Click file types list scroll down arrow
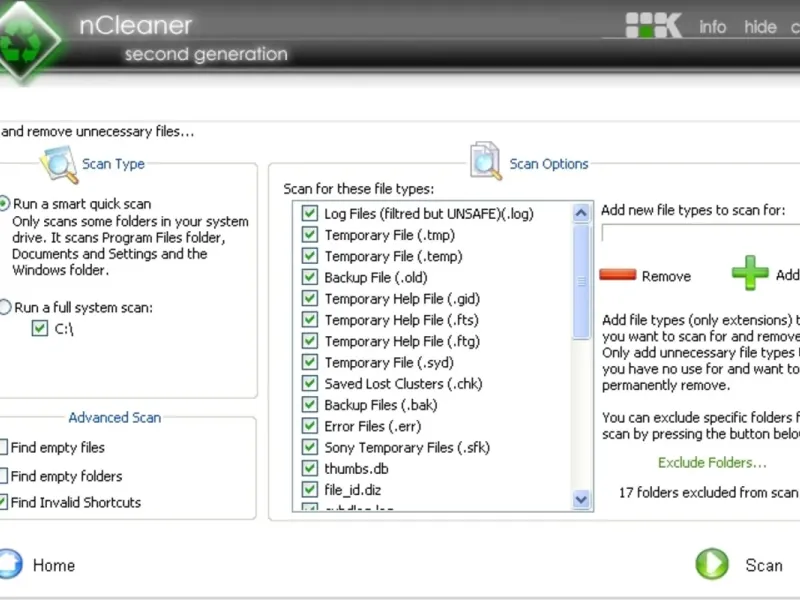The image size is (800, 600). 581,499
